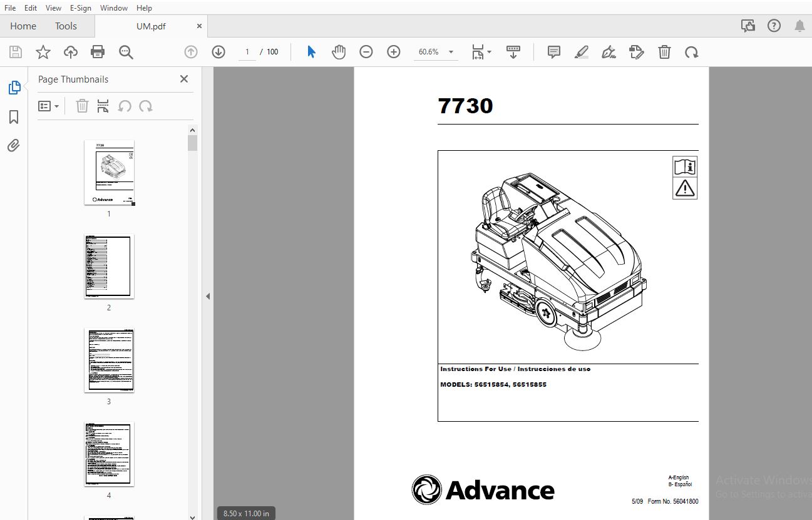Open the thumbnails options dropdown
Viewport: 812px width, 520px height.
point(49,106)
